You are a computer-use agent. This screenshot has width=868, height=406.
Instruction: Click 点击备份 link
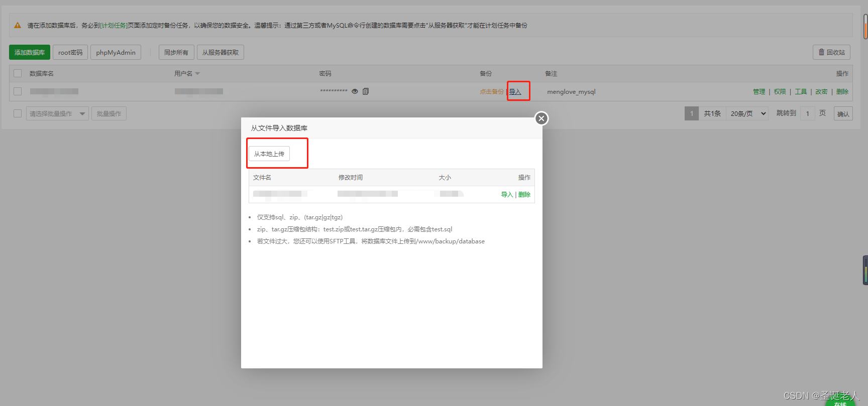[x=492, y=91]
